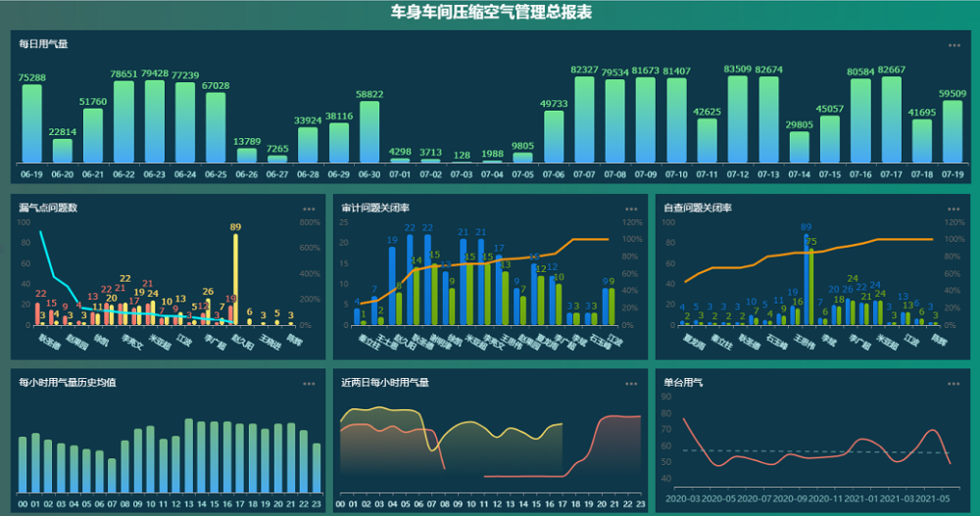Open more options for 每小时用气量历史均值 panel
Image resolution: width=980 pixels, height=516 pixels.
pos(309,384)
